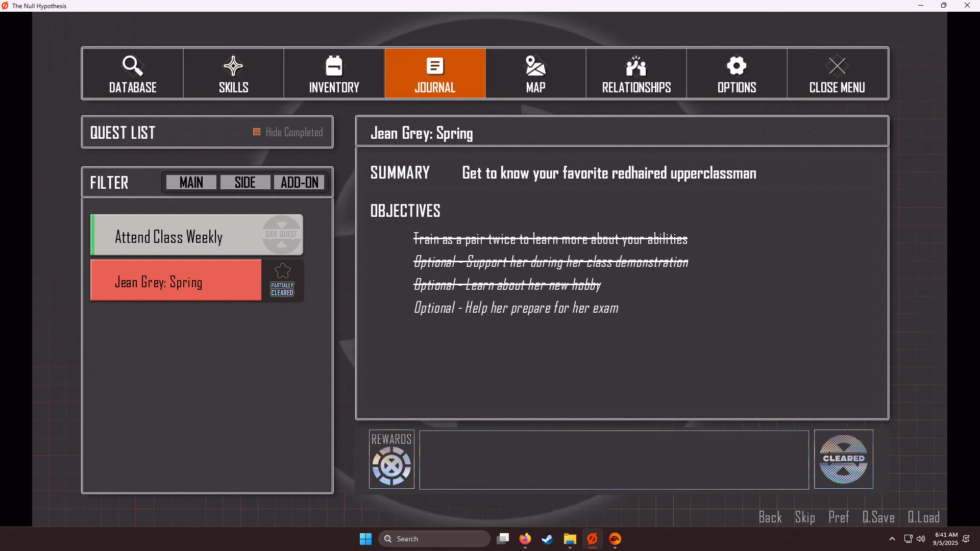
Task: Click the Close Menu X icon
Action: [x=837, y=66]
